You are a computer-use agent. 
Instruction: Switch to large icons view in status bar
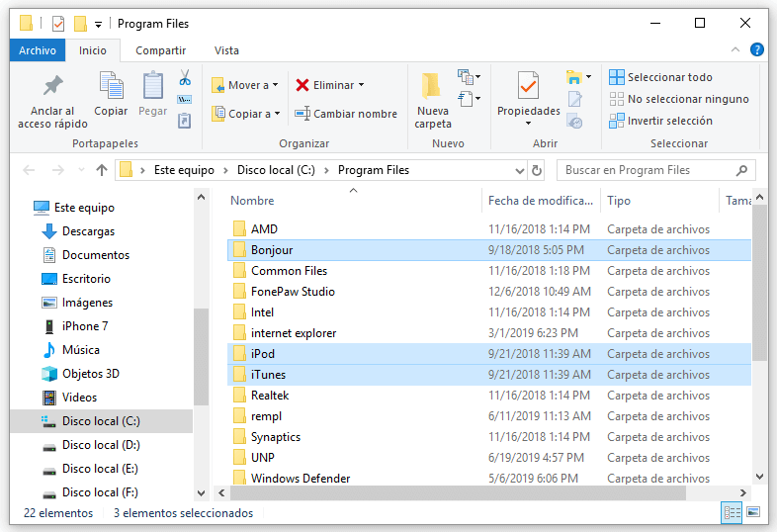coord(753,512)
